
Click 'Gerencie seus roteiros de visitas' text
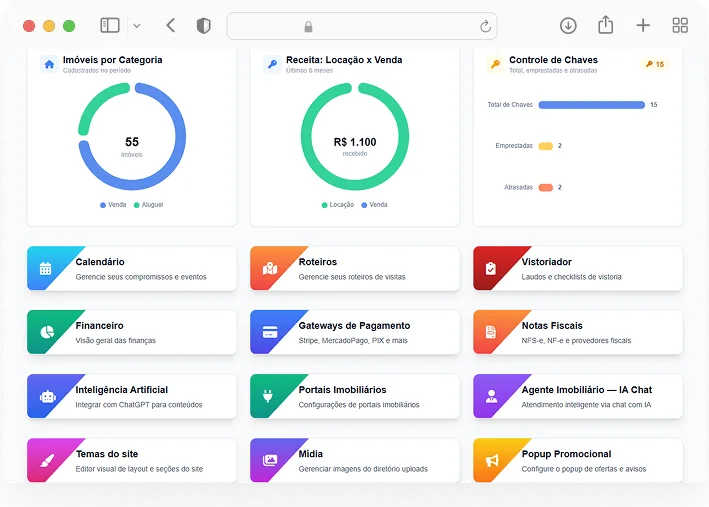point(352,277)
